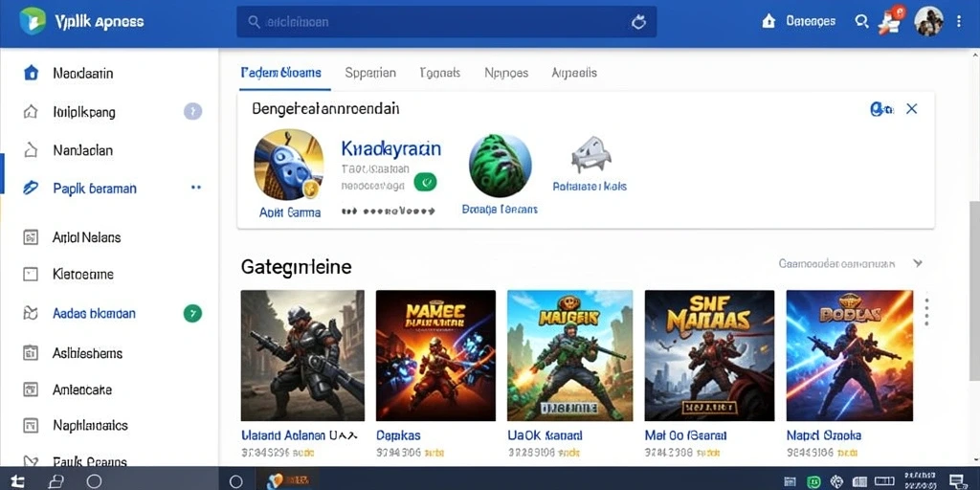Switch to the Padem Gloams tab
980x490 pixels.
pos(280,73)
